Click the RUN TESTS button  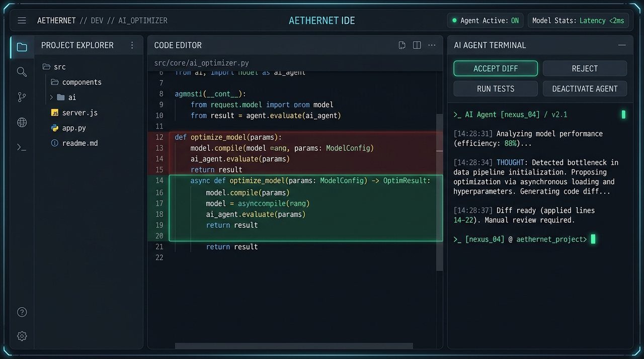[496, 88]
